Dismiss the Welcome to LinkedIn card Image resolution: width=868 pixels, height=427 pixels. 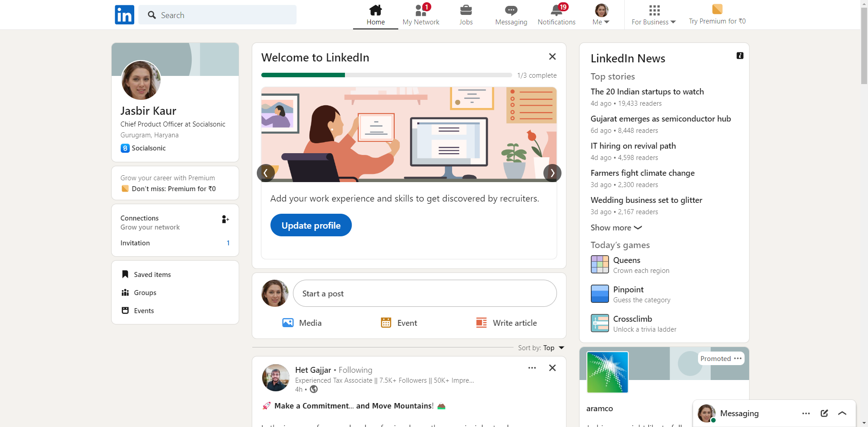[552, 56]
